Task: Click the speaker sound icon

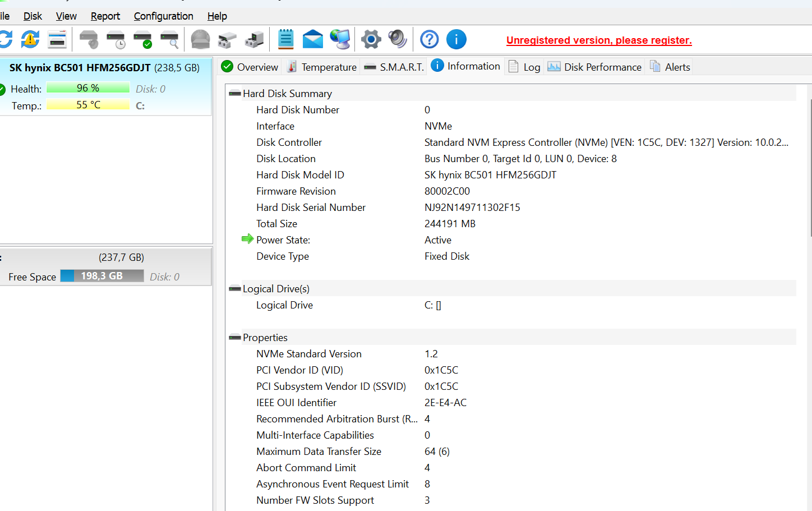Action: 398,39
